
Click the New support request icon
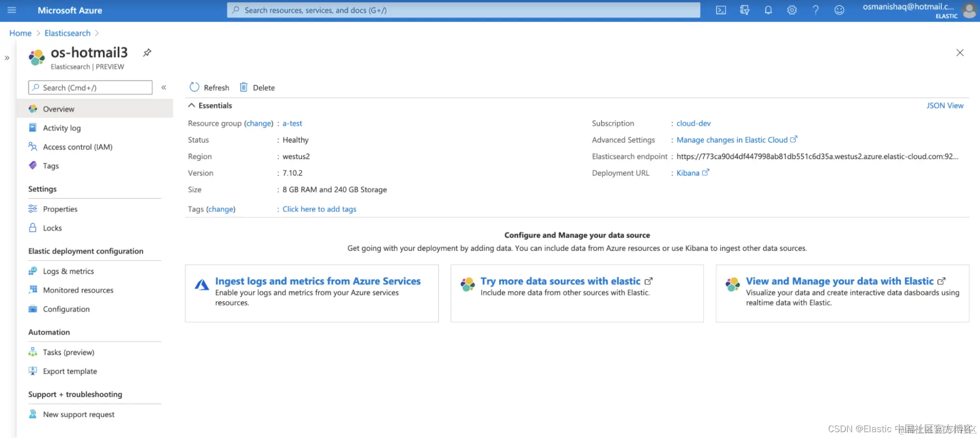[33, 414]
